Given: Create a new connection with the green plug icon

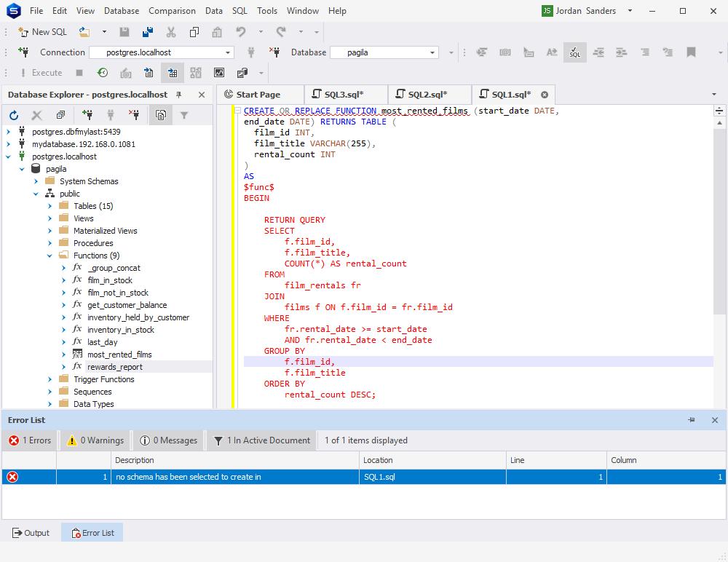Looking at the screenshot, I should point(88,114).
